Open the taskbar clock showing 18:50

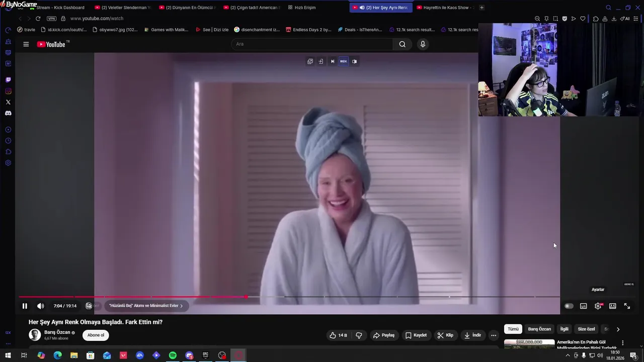coord(615,355)
